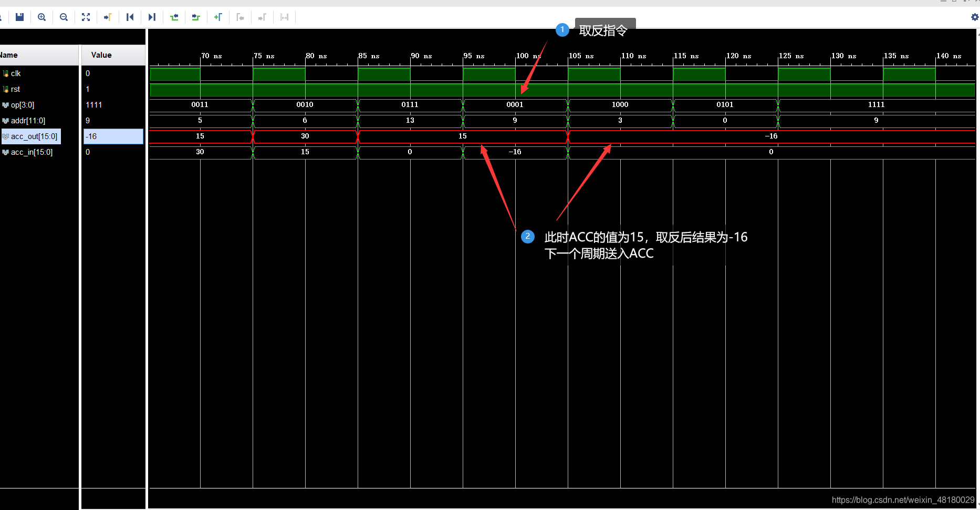Go to previous transition
Viewport: 980px width, 510px height.
click(x=174, y=17)
